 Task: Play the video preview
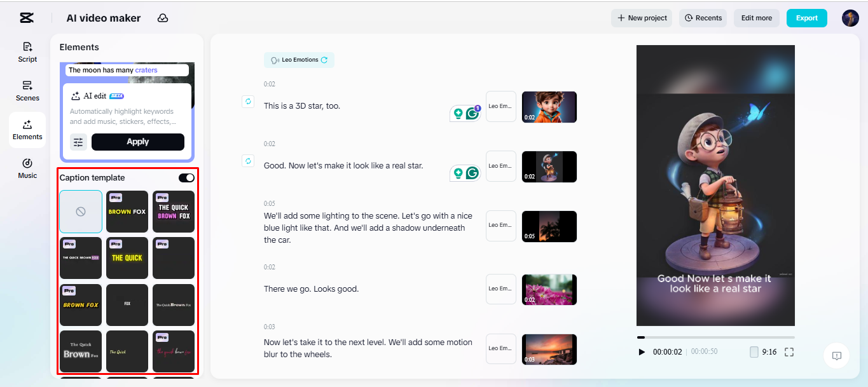642,351
